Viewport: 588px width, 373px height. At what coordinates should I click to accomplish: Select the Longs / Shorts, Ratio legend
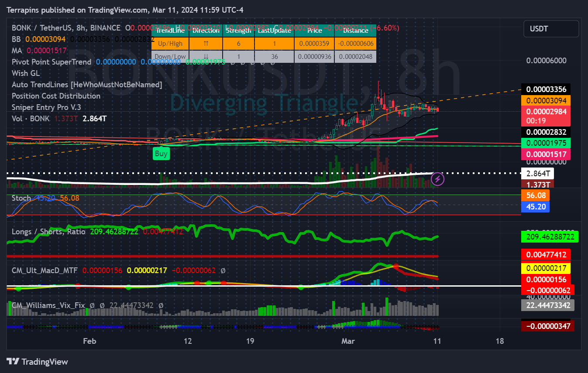[x=48, y=232]
